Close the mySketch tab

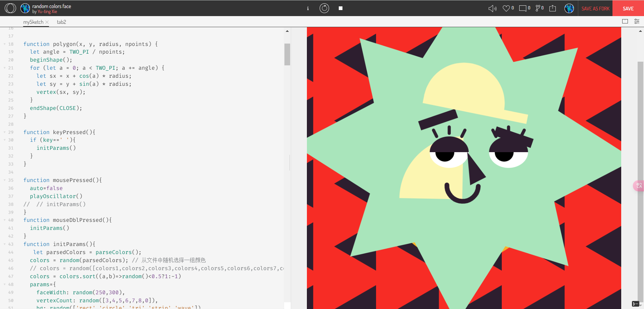pos(47,22)
